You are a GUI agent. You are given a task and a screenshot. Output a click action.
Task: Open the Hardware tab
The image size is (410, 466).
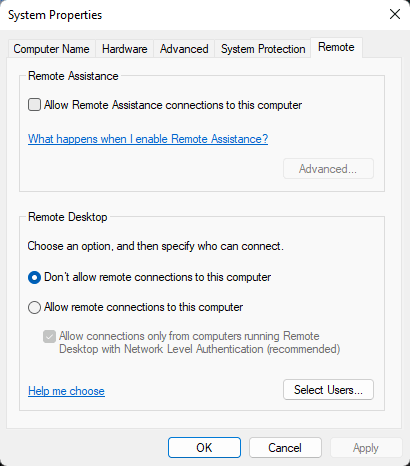pos(124,49)
